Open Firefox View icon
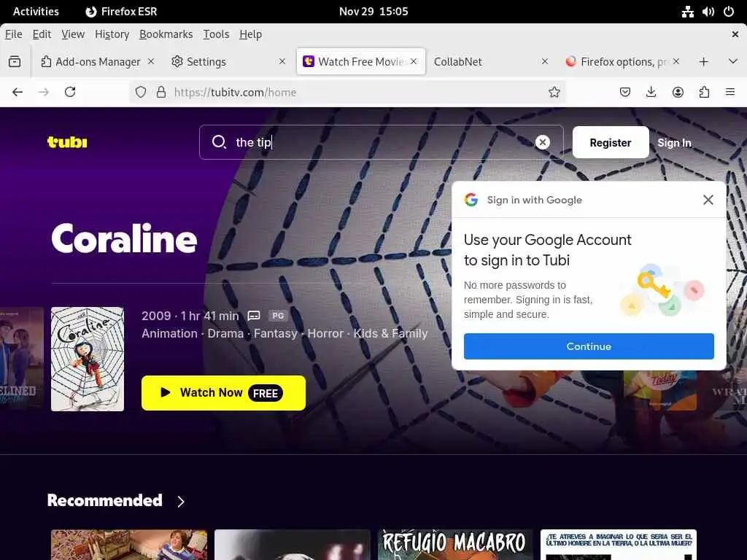Image resolution: width=747 pixels, height=560 pixels. pyautogui.click(x=15, y=61)
